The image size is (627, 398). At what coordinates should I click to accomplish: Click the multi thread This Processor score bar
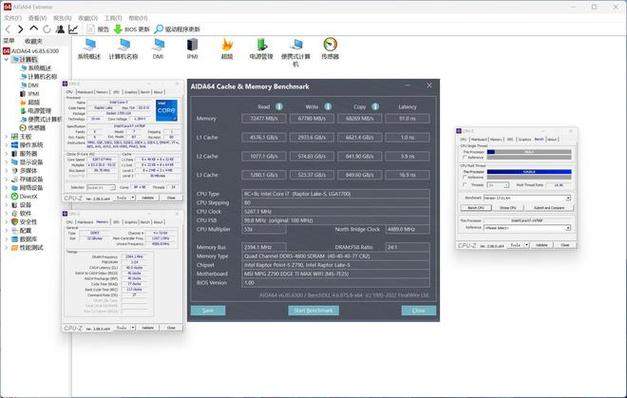tap(529, 172)
